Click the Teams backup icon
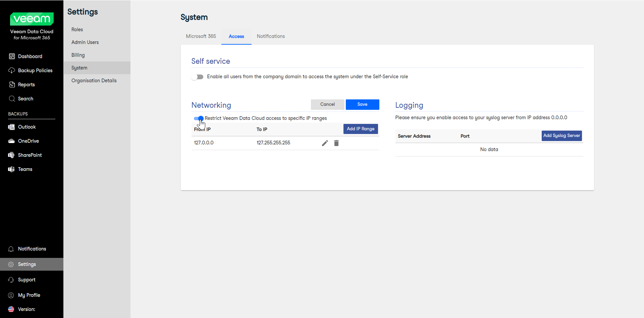The width and height of the screenshot is (644, 318). 11,169
